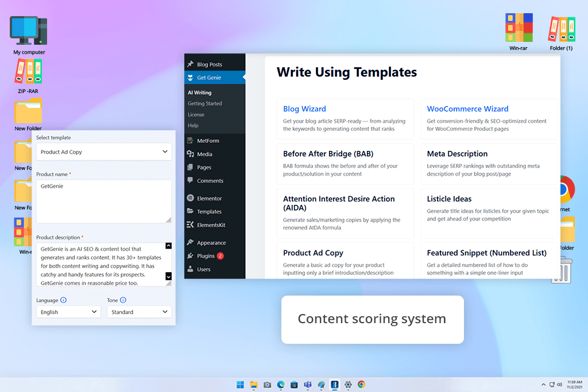Open the Select template dropdown
This screenshot has width=588, height=392.
(x=104, y=152)
